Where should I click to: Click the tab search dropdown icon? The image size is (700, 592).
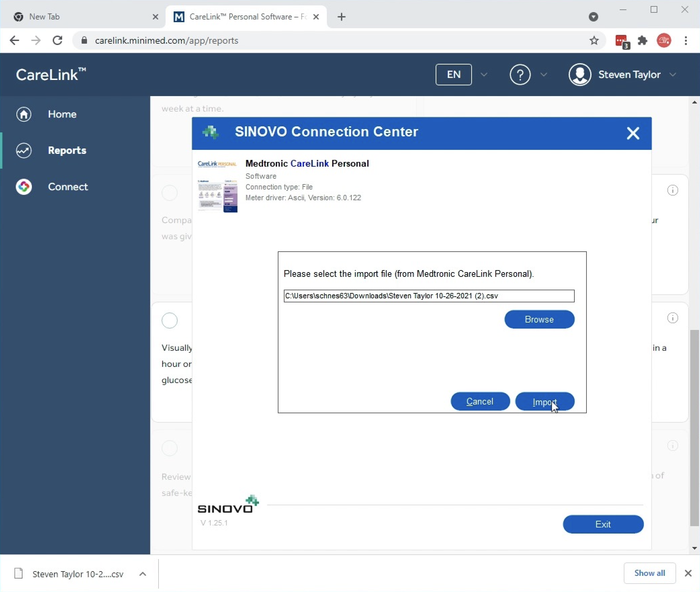point(593,17)
